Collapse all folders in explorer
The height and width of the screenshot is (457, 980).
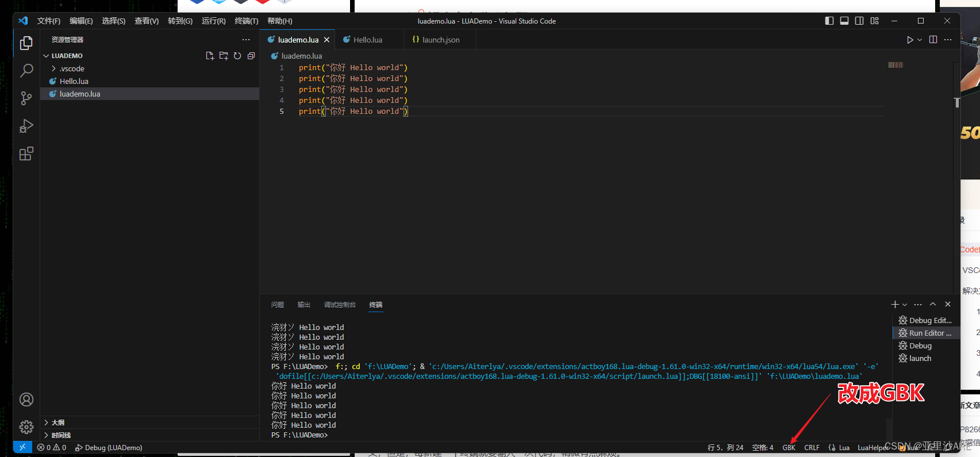251,56
